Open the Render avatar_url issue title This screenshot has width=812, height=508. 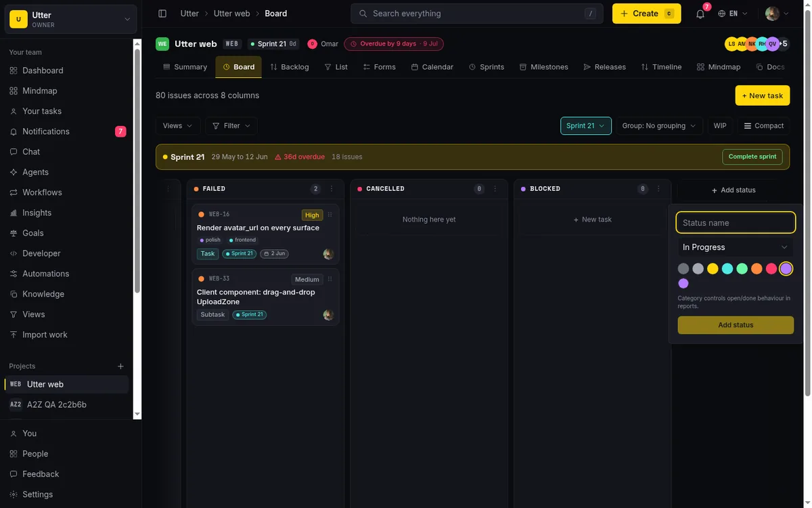click(x=258, y=228)
